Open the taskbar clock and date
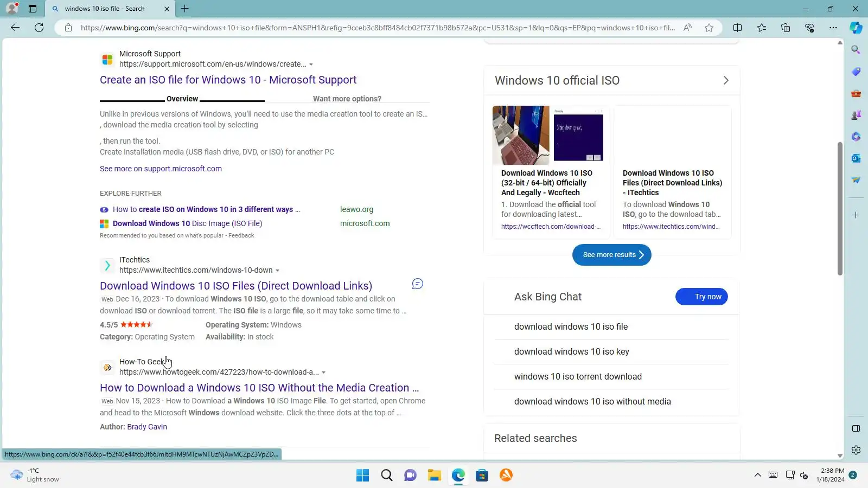The image size is (868, 488). [x=831, y=476]
